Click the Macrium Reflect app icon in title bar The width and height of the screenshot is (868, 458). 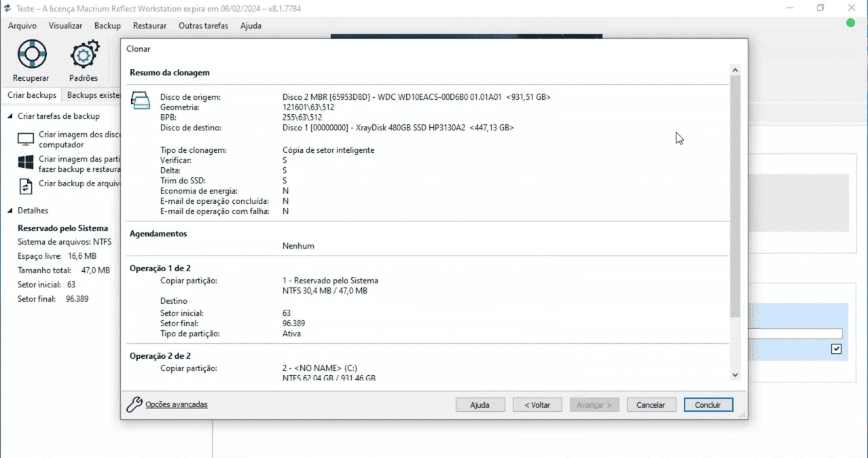8,8
